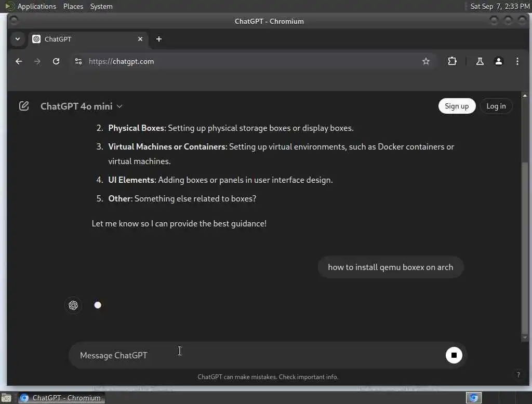Image resolution: width=532 pixels, height=404 pixels.
Task: Click the page scrollbar down arrow
Action: point(525,338)
